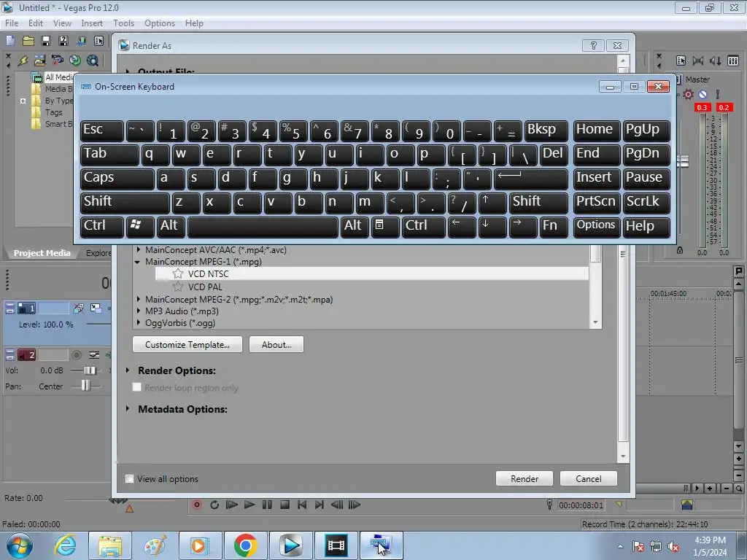Open the View menu

(x=62, y=23)
